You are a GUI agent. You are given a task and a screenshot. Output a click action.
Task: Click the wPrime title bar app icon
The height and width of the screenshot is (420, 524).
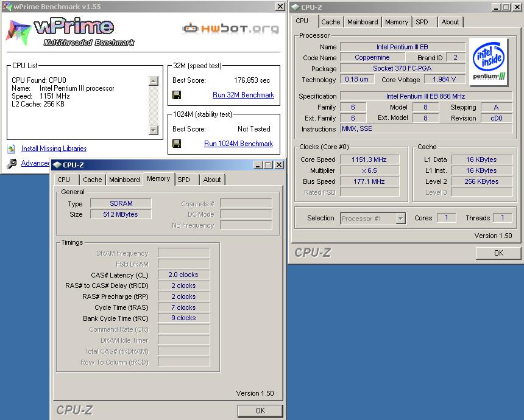point(7,6)
